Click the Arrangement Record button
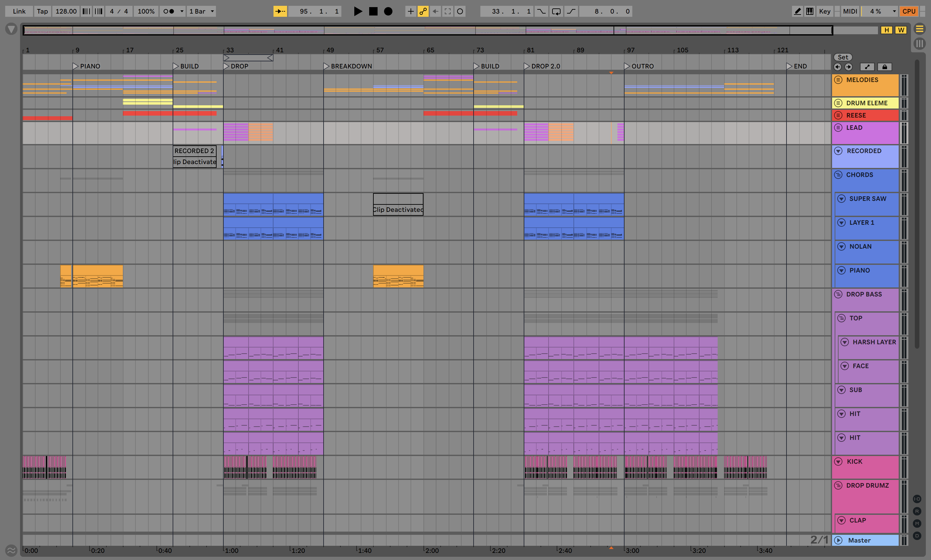931x560 pixels. [388, 11]
